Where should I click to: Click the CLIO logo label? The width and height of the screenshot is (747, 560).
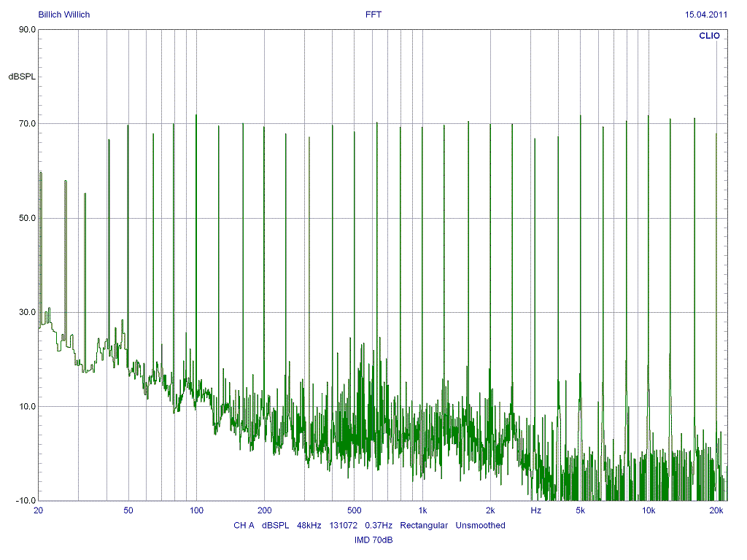click(x=709, y=35)
